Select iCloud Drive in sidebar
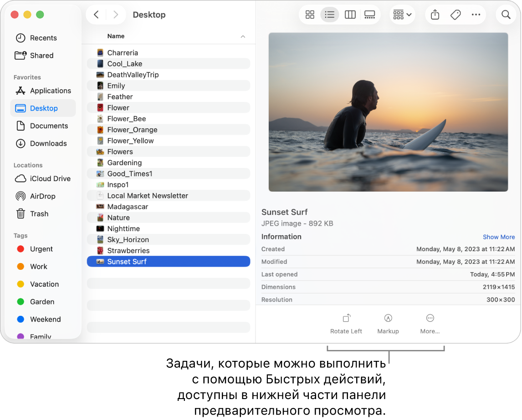 click(x=50, y=178)
